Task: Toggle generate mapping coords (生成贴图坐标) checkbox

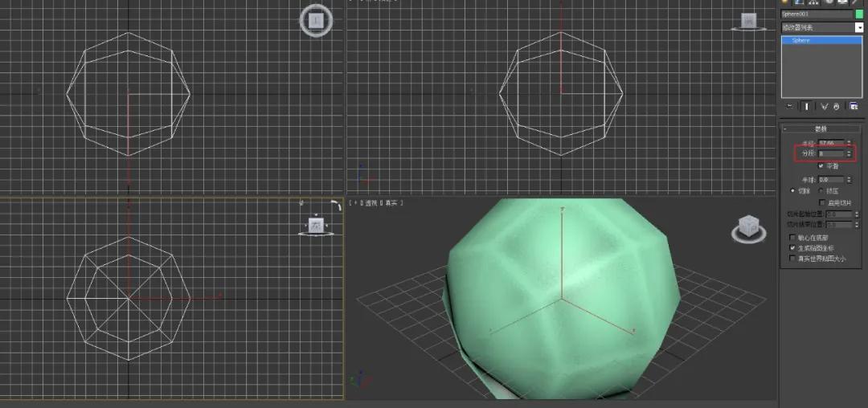Action: [792, 248]
